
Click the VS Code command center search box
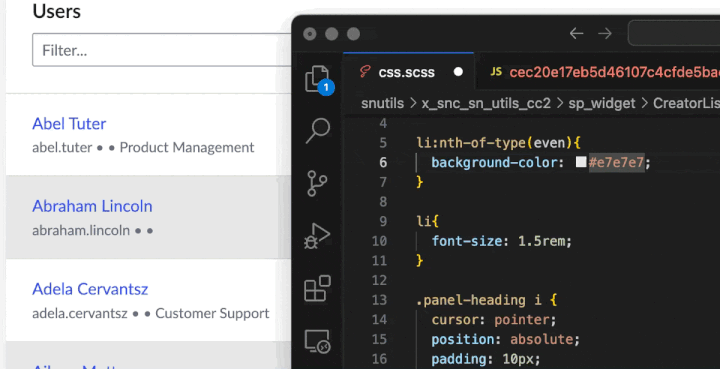[674, 33]
